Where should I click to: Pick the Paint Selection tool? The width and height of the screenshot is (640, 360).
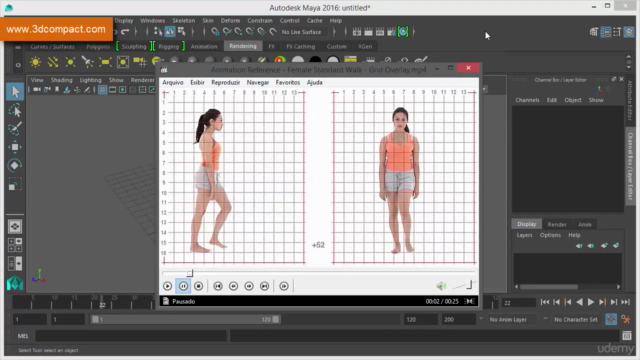(15, 129)
